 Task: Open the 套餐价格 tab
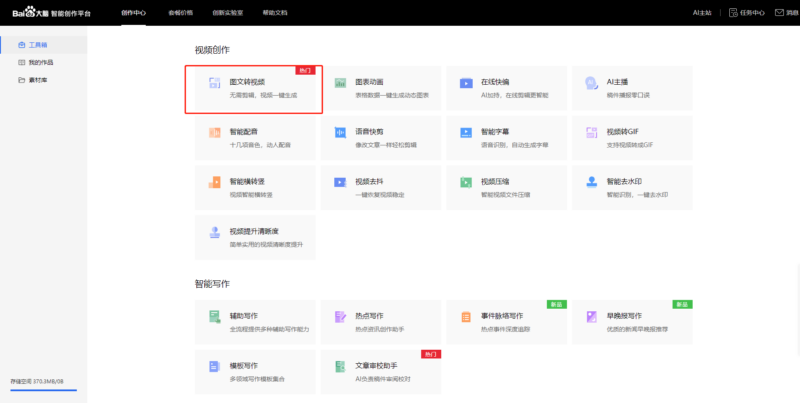pos(181,13)
